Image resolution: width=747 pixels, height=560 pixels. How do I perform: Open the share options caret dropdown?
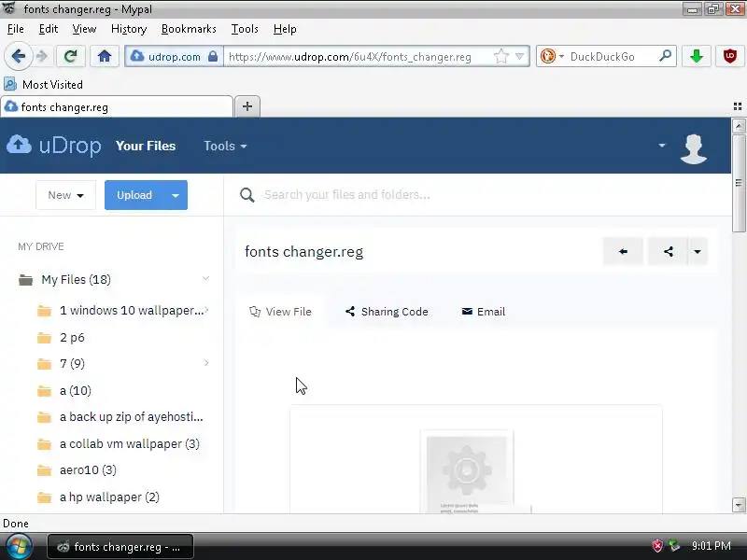click(x=698, y=251)
